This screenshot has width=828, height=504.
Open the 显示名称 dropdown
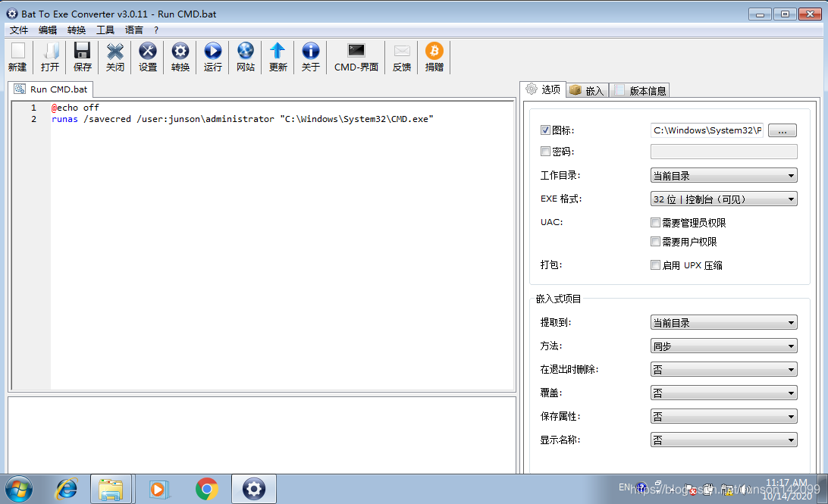[x=723, y=440]
